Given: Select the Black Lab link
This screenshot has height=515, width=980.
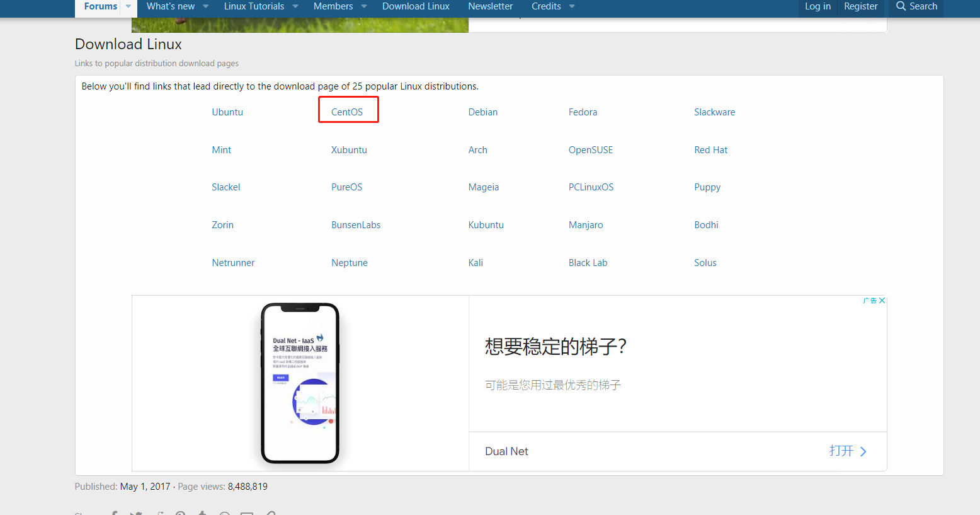Looking at the screenshot, I should pos(588,263).
